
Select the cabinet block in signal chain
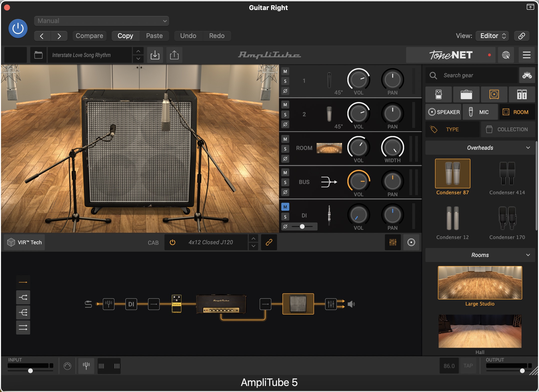pos(298,304)
